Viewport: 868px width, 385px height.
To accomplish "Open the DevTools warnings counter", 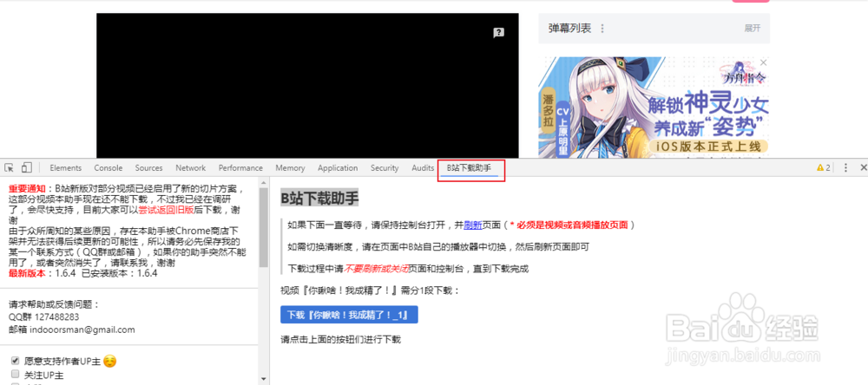I will tap(824, 167).
